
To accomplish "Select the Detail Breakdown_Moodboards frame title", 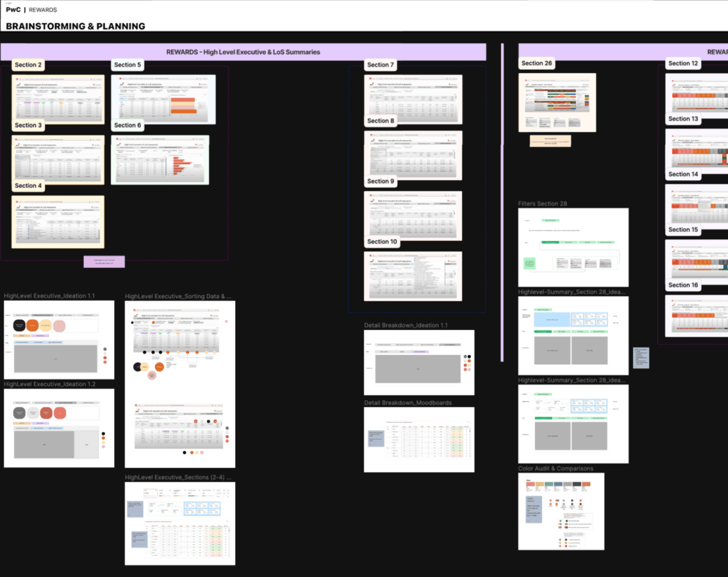I will (408, 403).
